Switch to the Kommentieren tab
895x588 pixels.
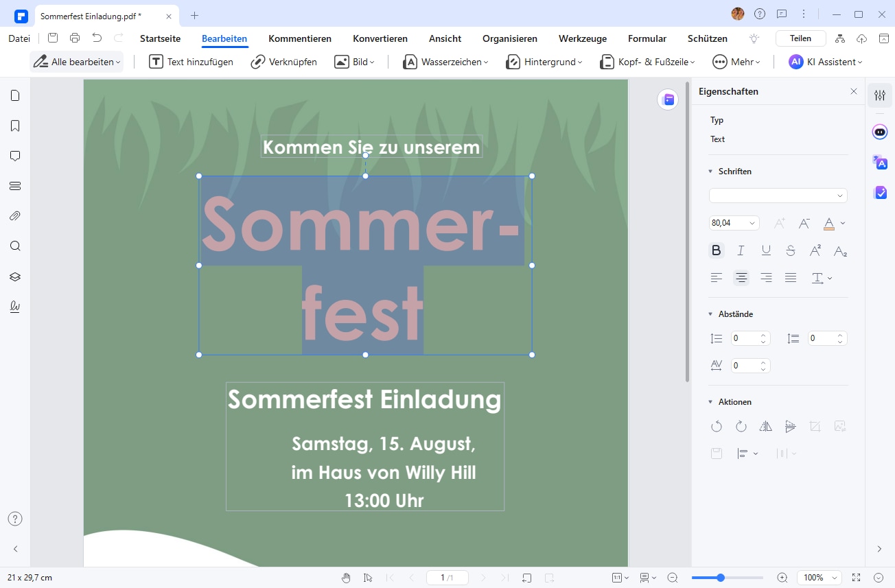click(300, 38)
